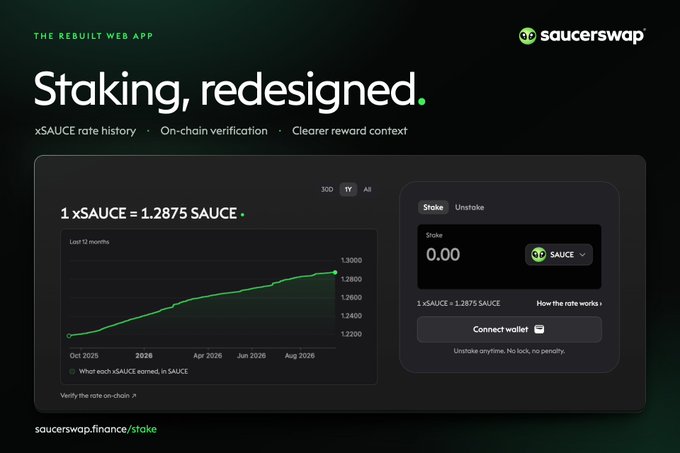Click the 1.2600 axis value
Viewport: 680px width, 453px height.
coord(351,297)
